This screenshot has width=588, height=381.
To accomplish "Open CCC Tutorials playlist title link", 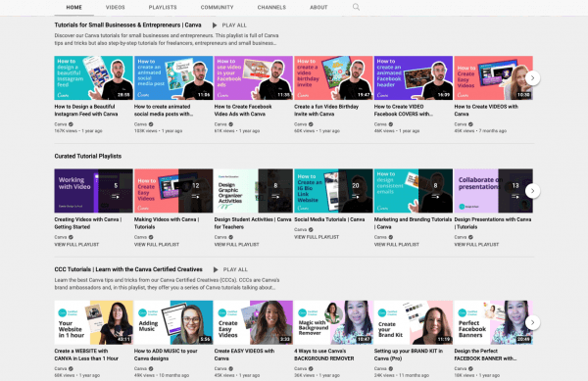I will point(128,269).
